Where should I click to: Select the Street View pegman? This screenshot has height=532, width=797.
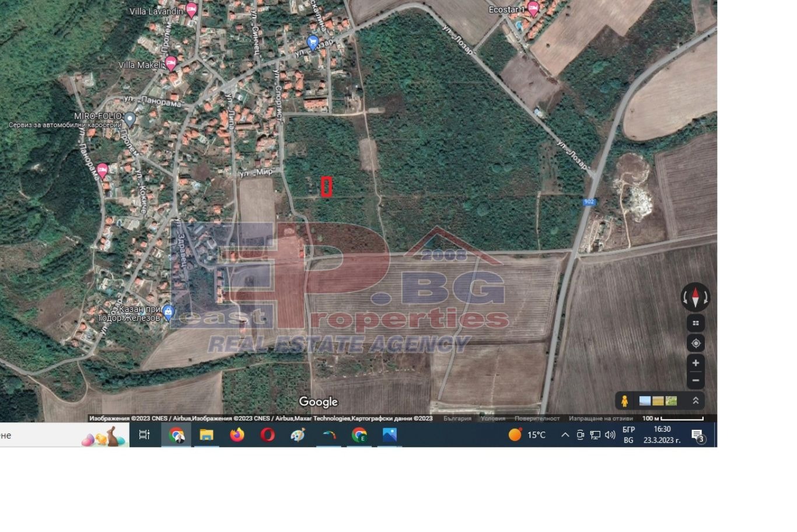pyautogui.click(x=624, y=401)
